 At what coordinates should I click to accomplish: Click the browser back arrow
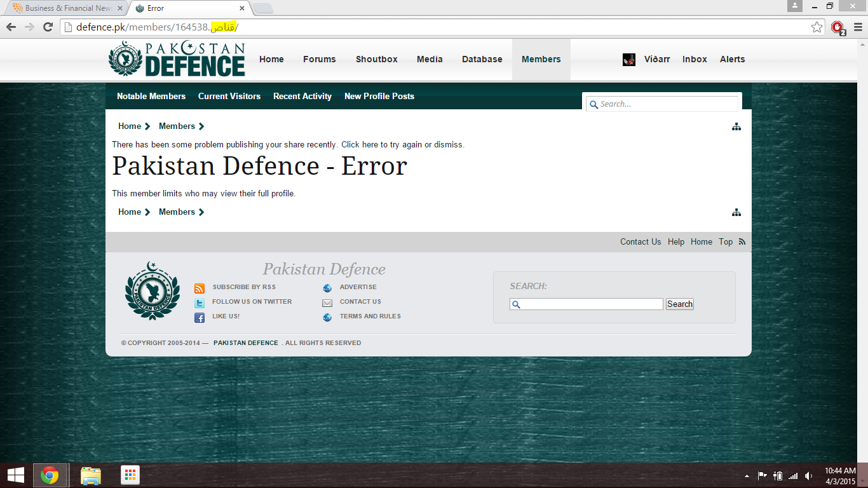click(x=11, y=27)
